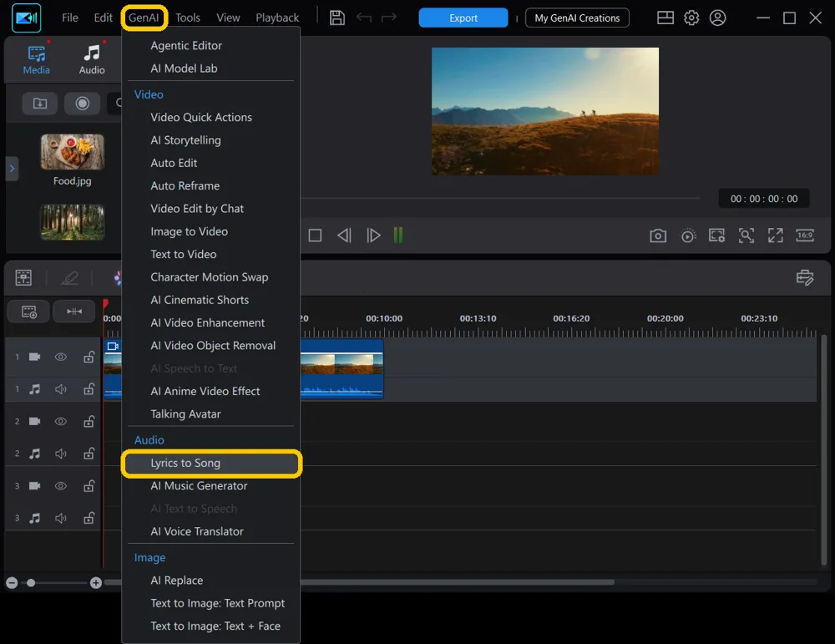Open the settings gear preferences
The height and width of the screenshot is (644, 835).
pos(691,18)
